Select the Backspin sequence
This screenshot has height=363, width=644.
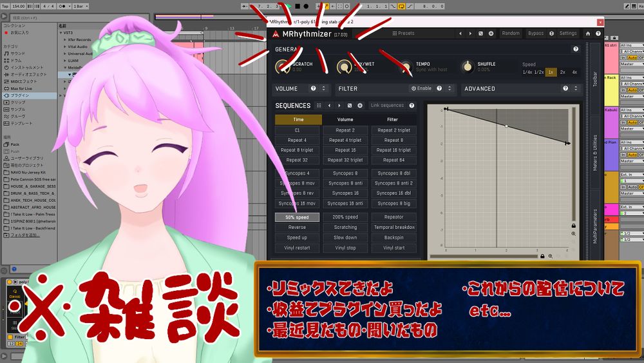pos(394,238)
